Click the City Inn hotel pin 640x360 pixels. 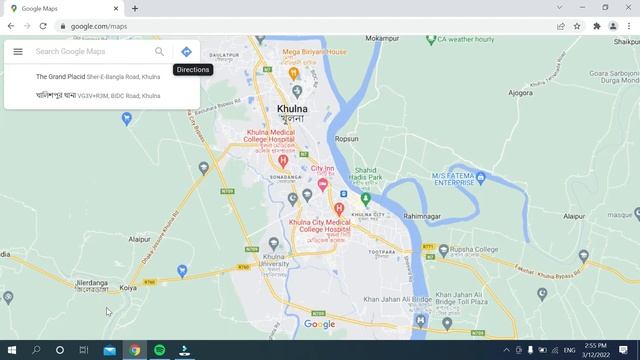[x=322, y=185]
